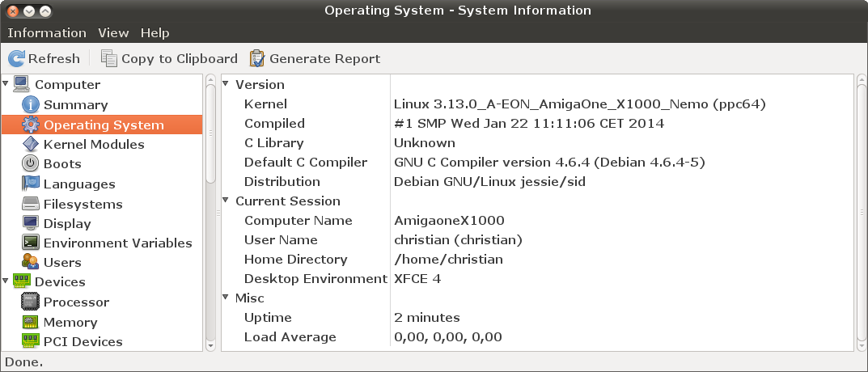
Task: Open the Help menu
Action: tap(155, 33)
